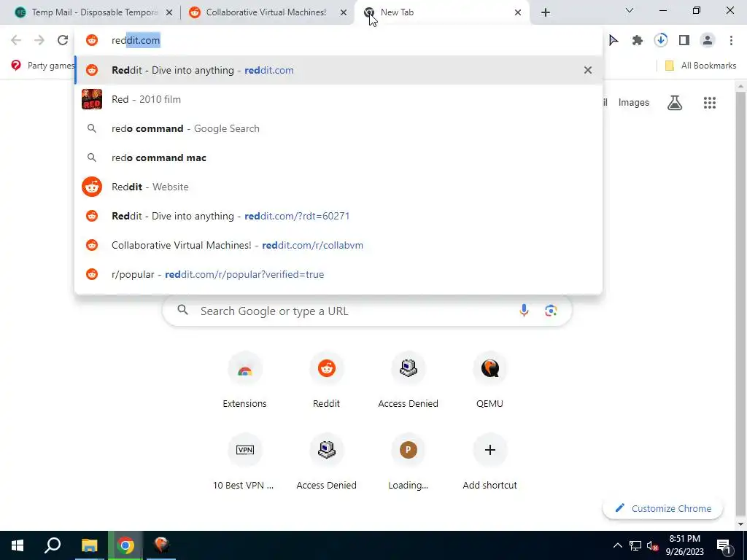
Task: Open Windows taskbar search
Action: pyautogui.click(x=53, y=545)
